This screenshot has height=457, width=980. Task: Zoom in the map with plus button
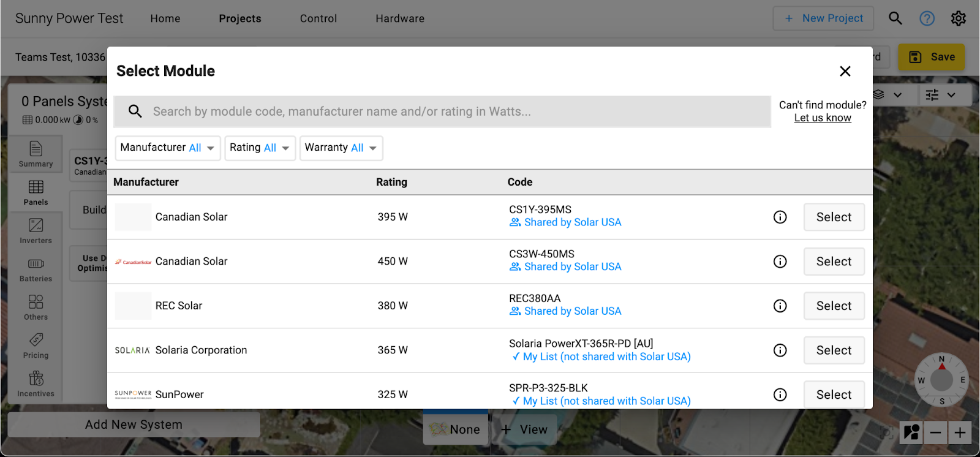[x=960, y=433]
